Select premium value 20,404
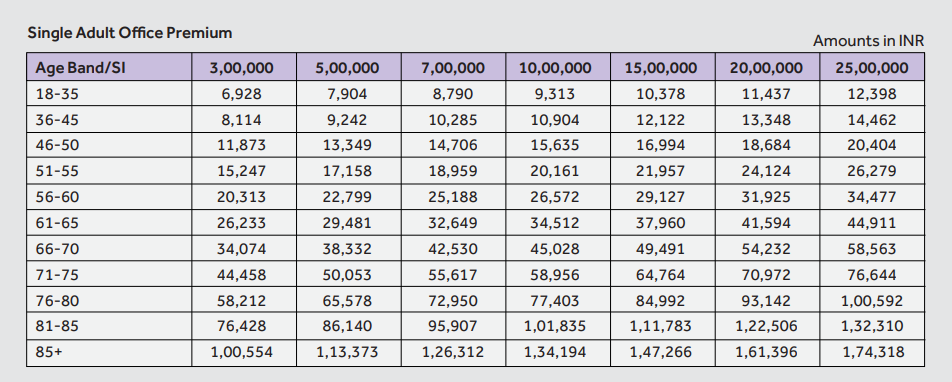 (x=872, y=146)
